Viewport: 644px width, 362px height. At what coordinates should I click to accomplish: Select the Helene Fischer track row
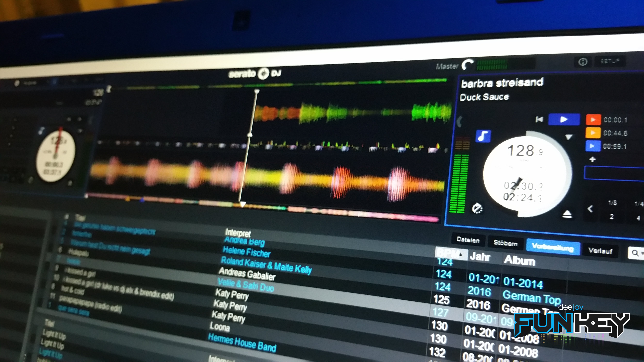(246, 252)
